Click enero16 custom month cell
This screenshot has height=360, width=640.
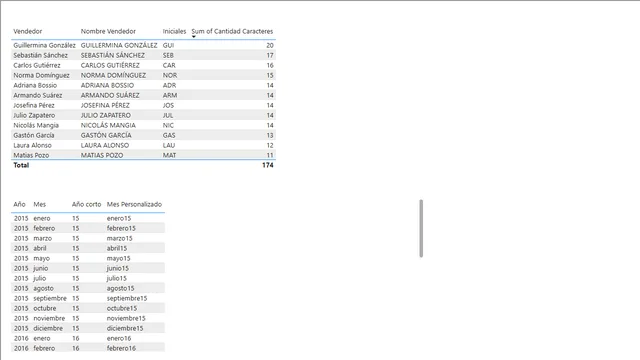click(119, 338)
